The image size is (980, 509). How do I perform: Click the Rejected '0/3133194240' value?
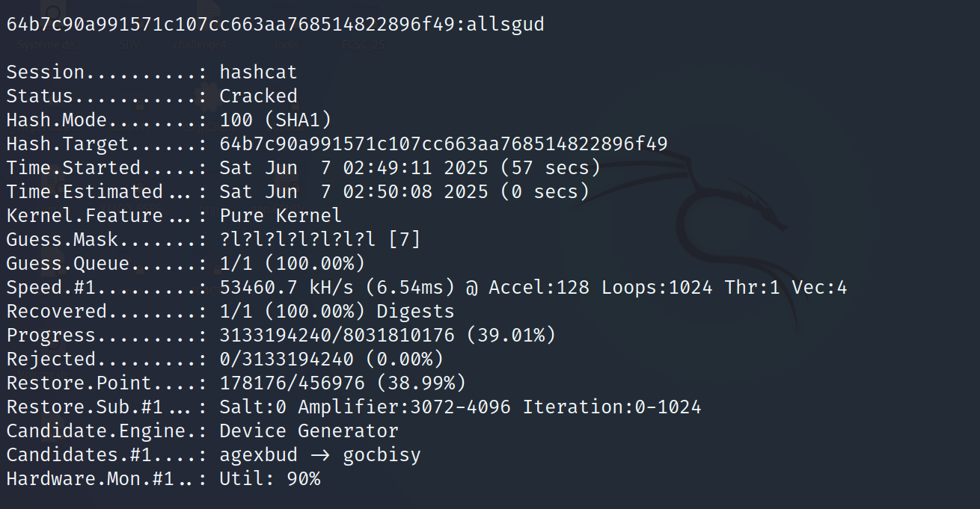click(287, 360)
